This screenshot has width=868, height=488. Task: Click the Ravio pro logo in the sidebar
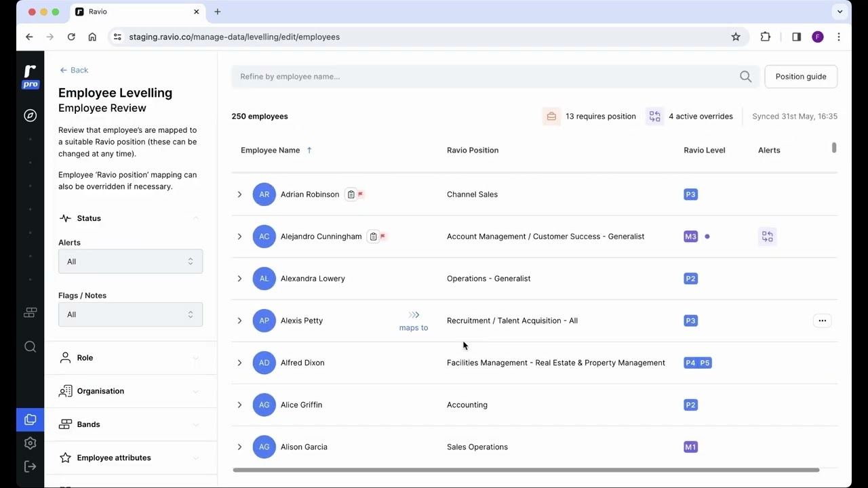(30, 77)
